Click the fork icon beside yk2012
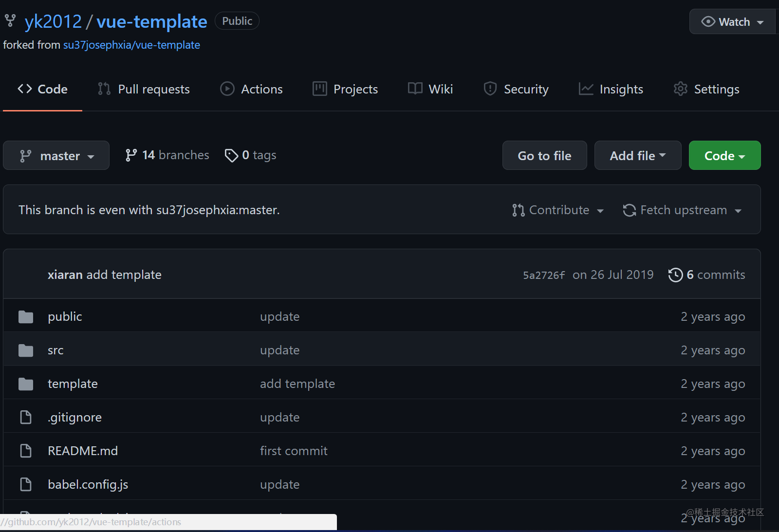Viewport: 779px width, 532px height. click(10, 20)
